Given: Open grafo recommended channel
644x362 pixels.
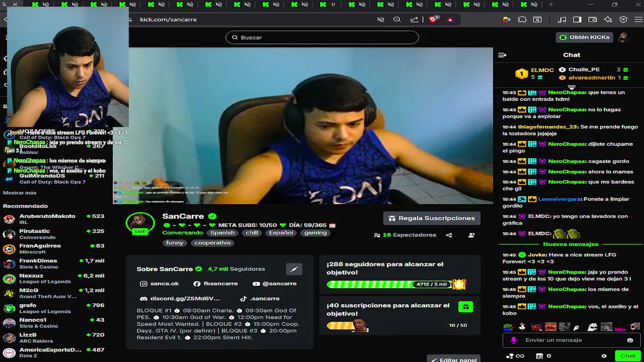Looking at the screenshot, I should [x=53, y=308].
